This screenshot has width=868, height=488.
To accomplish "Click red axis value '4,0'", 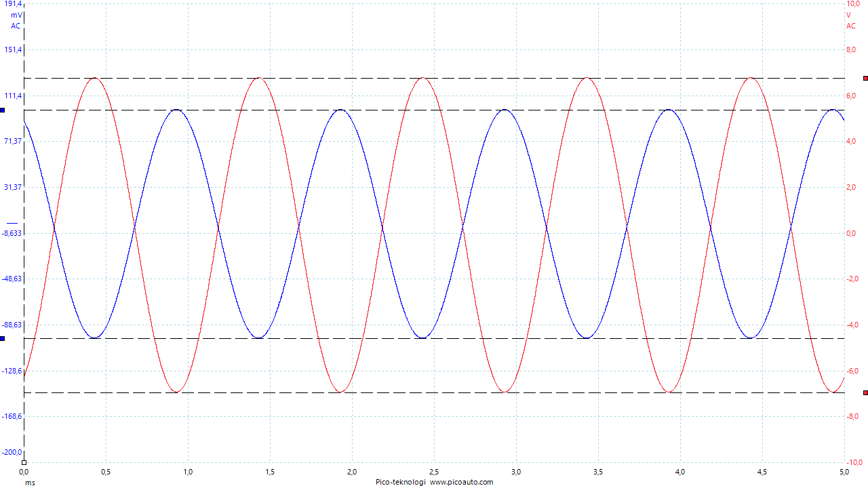I will (851, 141).
